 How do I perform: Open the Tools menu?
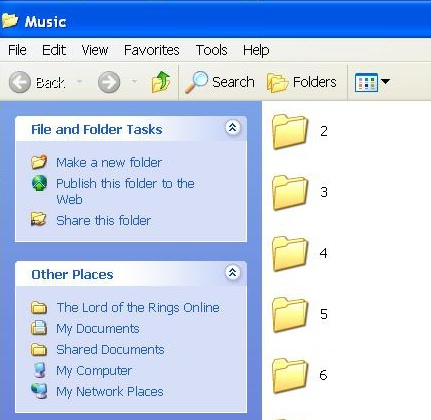[x=211, y=50]
